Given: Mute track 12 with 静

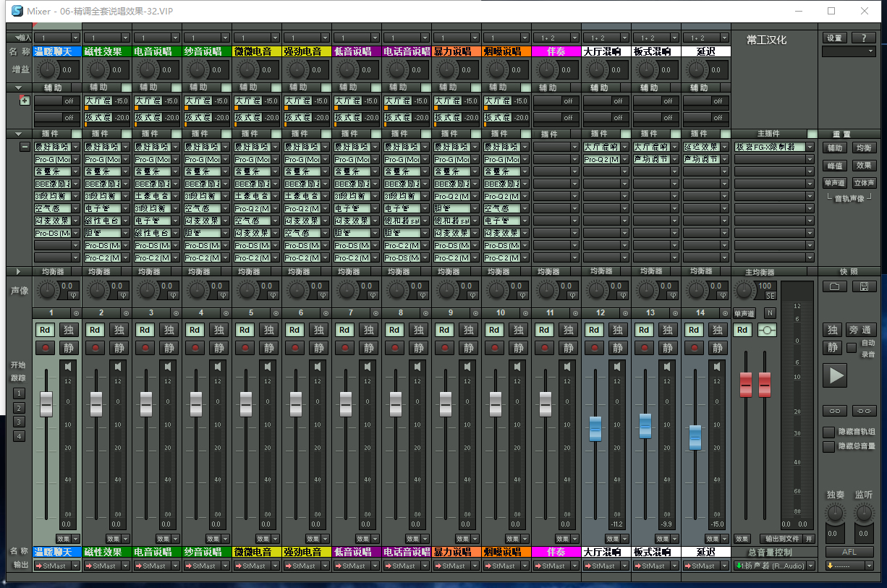Looking at the screenshot, I should [x=619, y=348].
